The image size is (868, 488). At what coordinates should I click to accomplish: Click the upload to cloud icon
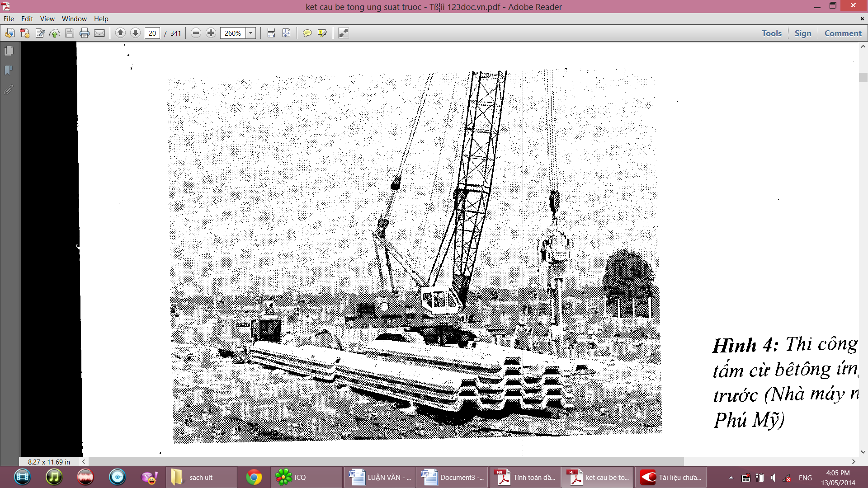(x=55, y=33)
